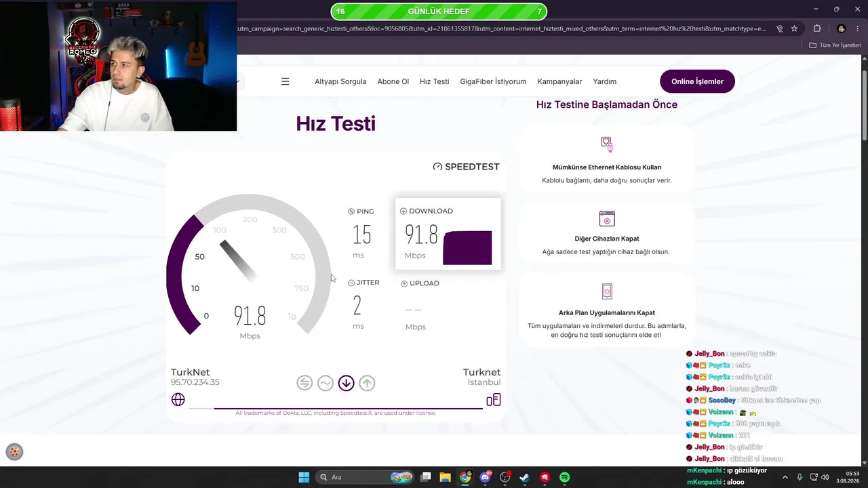Image resolution: width=868 pixels, height=488 pixels.
Task: Open the browser extensions puzzle icon
Action: (x=817, y=28)
